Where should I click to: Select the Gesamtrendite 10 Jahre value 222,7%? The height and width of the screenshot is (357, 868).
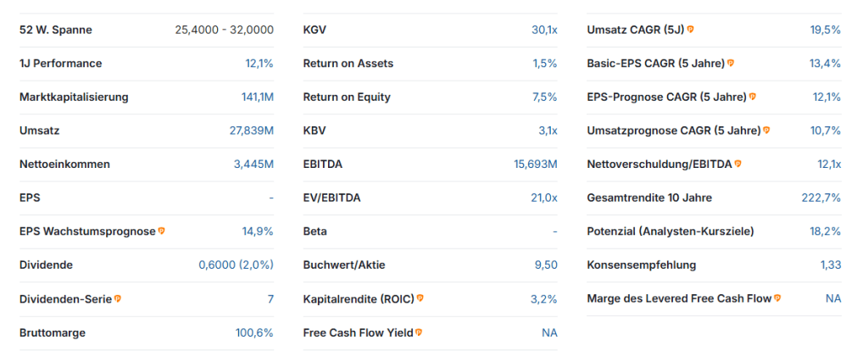click(821, 198)
